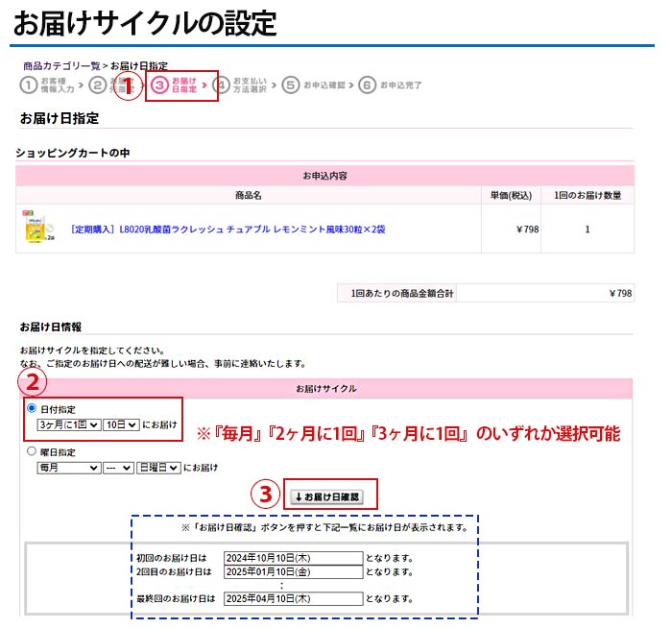Click the 最終回のお届け日 date field
672x629 pixels.
(293, 599)
